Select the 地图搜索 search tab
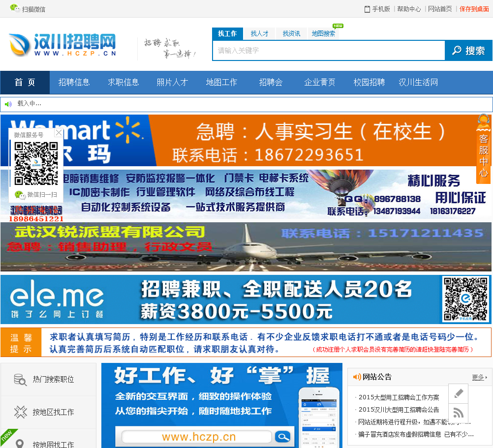This screenshot has height=448, width=493. point(323,33)
